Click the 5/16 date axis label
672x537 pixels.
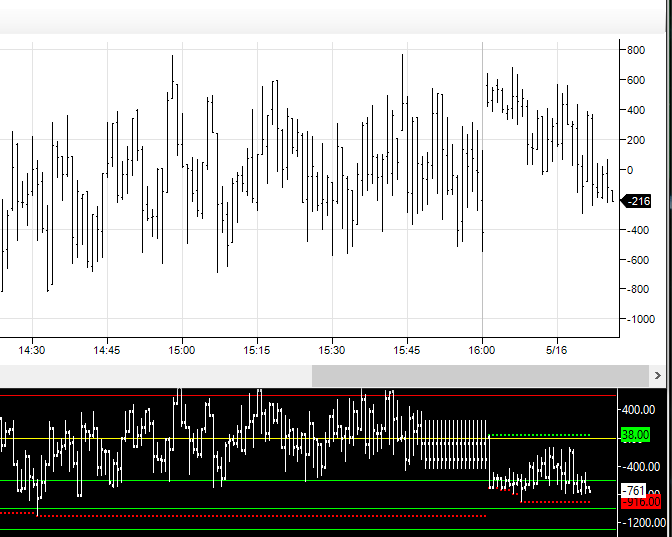tap(556, 350)
